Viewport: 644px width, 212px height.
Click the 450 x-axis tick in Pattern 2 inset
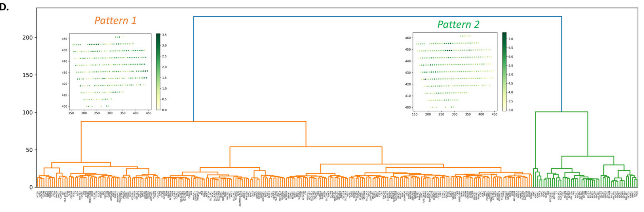click(x=494, y=114)
